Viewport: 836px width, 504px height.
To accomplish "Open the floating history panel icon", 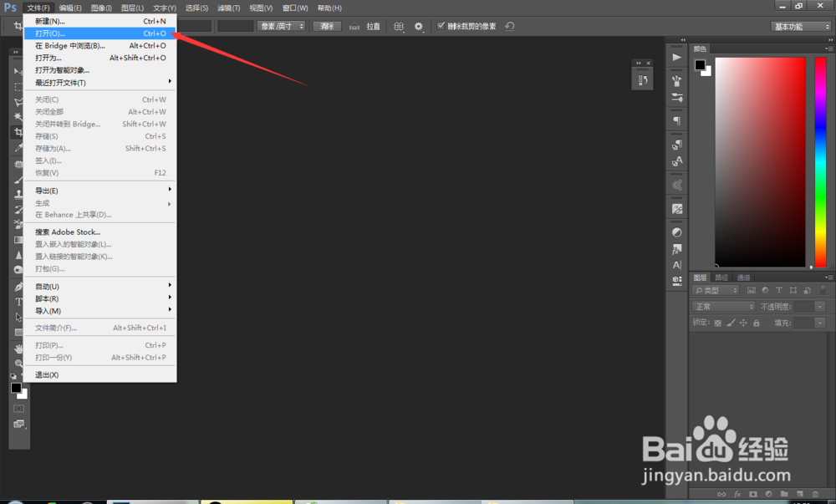I will [x=642, y=80].
